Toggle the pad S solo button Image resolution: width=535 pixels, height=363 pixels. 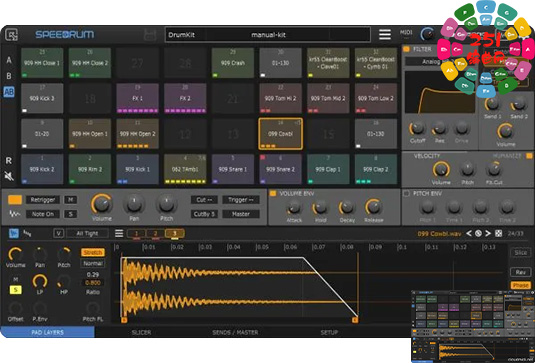tap(70, 214)
